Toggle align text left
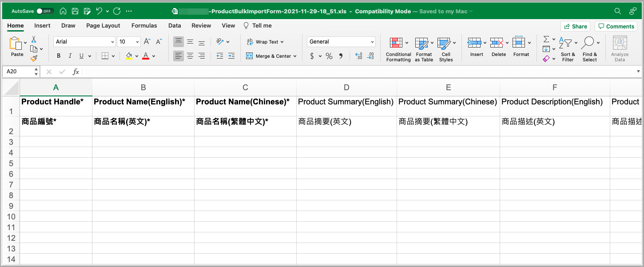Screen dimensions: 644x267 [179, 56]
